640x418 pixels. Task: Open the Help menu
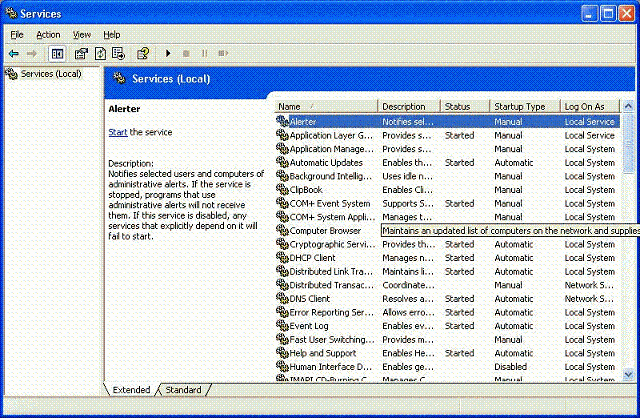pos(111,35)
